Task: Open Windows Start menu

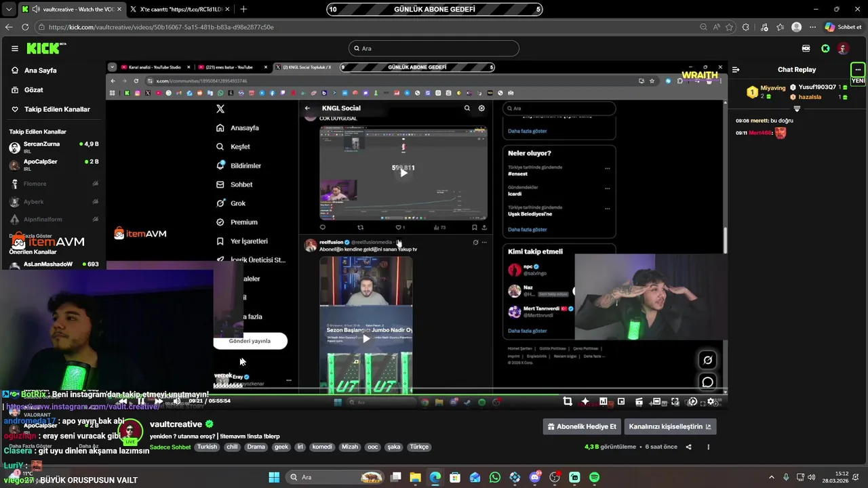Action: pyautogui.click(x=274, y=477)
